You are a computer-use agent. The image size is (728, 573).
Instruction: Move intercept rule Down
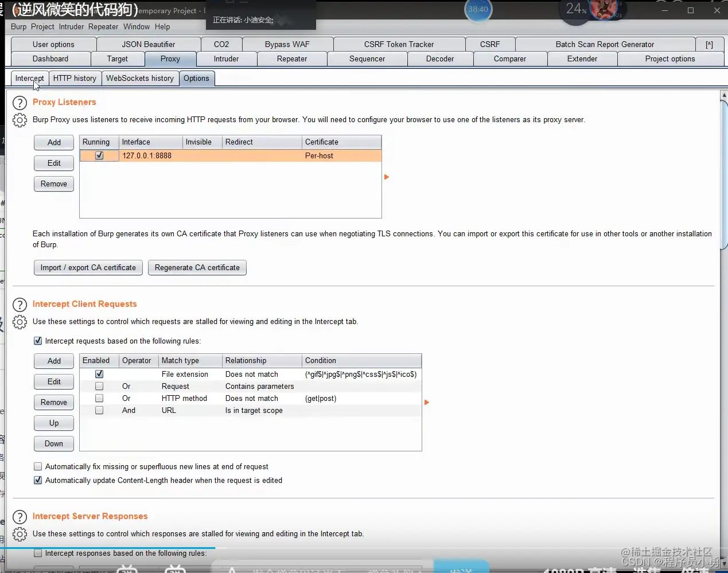coord(54,443)
